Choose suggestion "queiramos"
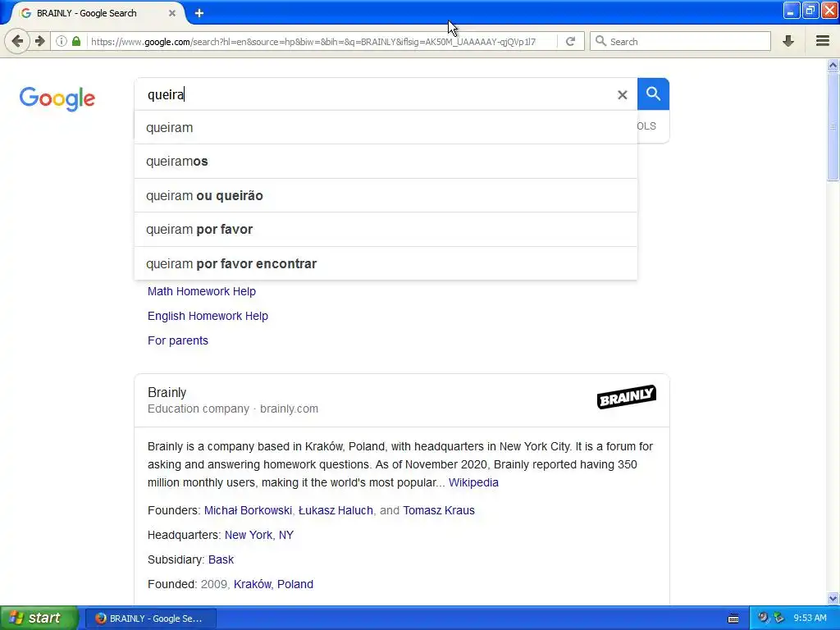The height and width of the screenshot is (630, 840). (x=386, y=162)
